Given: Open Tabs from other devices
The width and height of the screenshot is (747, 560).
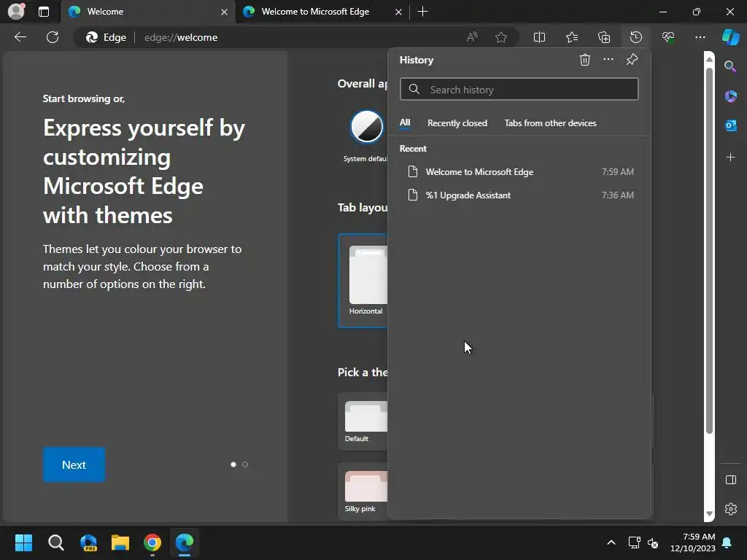Looking at the screenshot, I should (550, 122).
